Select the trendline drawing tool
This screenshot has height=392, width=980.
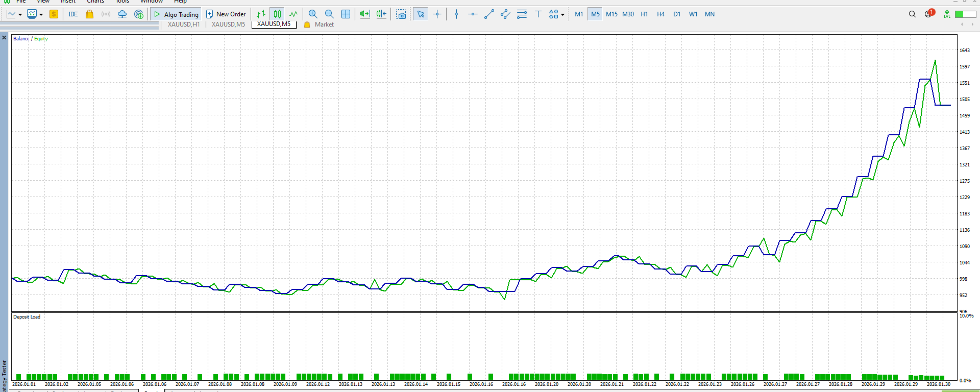[x=489, y=14]
